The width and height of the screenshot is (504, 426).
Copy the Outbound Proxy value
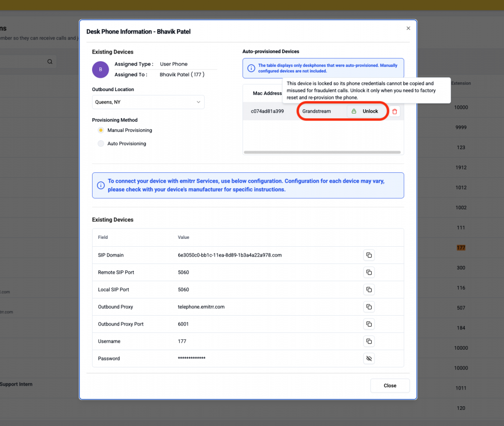click(x=369, y=307)
